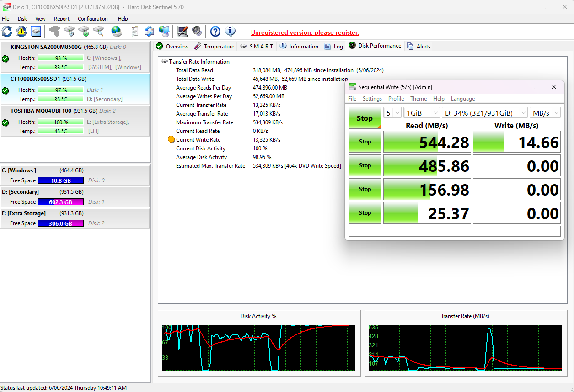Click the green health check icon for TOSHIBA disk
The width and height of the screenshot is (574, 392).
5,122
